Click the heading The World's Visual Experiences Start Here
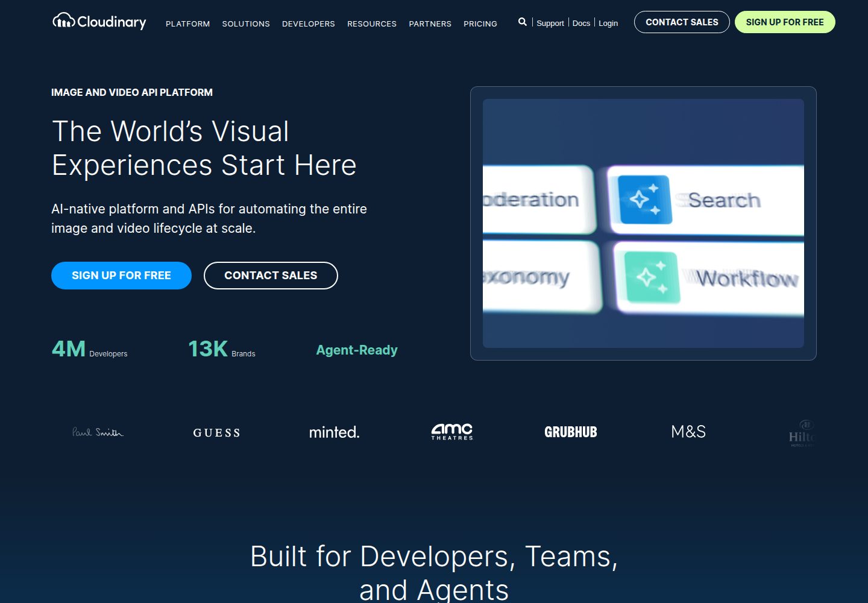 point(204,148)
